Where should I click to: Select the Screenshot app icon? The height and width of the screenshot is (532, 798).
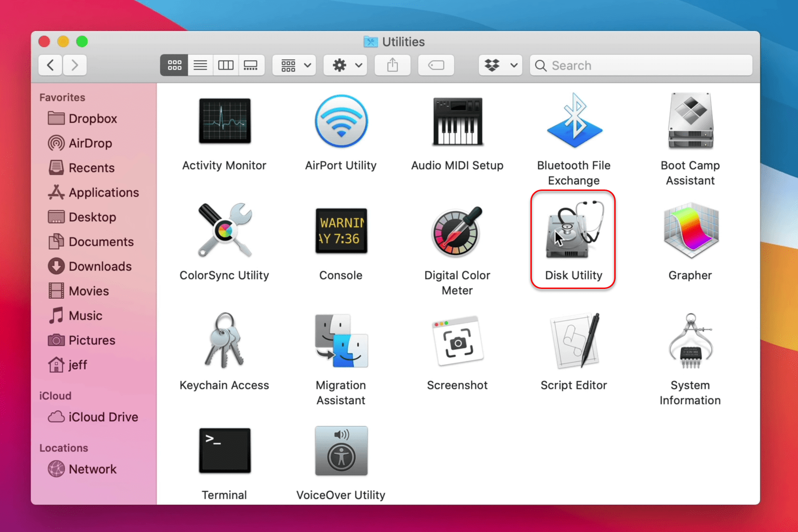[457, 340]
